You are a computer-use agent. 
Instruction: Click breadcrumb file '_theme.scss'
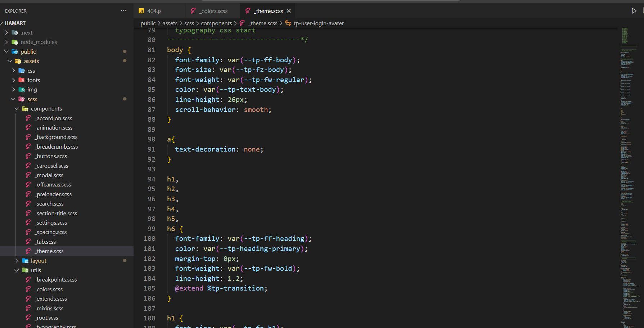pos(263,23)
